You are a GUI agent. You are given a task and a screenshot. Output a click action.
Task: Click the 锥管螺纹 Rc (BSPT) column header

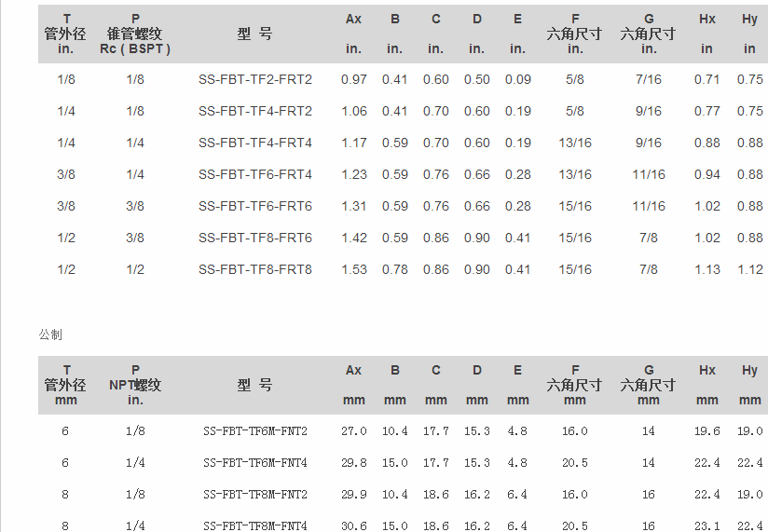[135, 34]
